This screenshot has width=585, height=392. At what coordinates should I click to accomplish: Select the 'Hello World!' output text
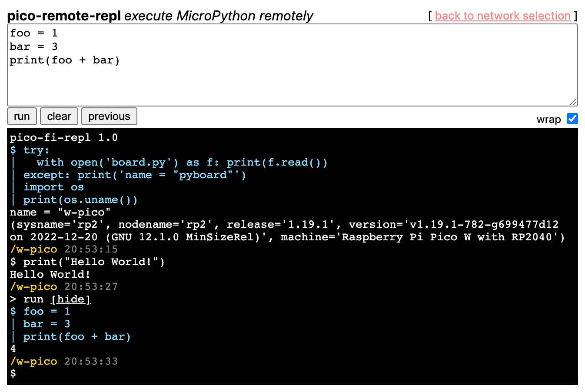click(49, 274)
